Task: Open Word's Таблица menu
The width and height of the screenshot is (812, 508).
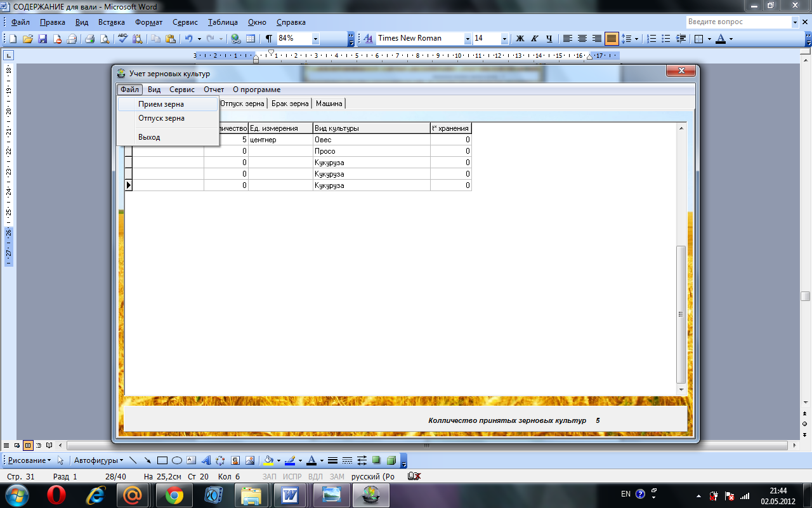Action: pyautogui.click(x=223, y=22)
